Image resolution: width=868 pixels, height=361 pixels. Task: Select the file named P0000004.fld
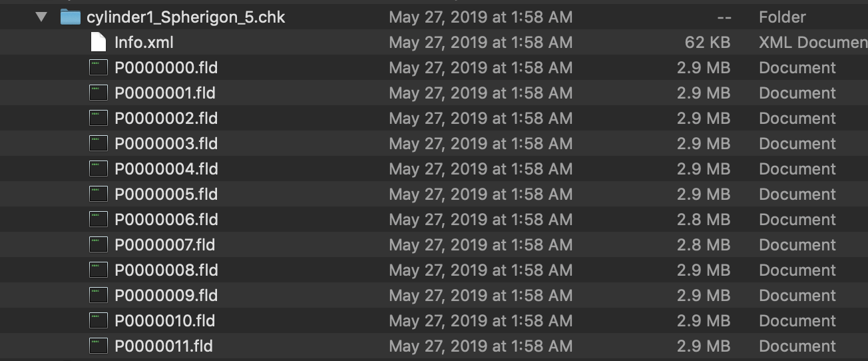click(x=166, y=169)
